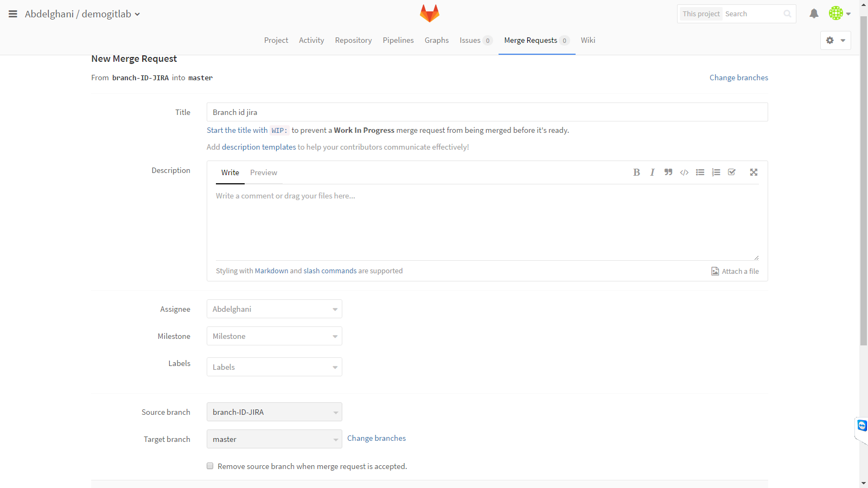
Task: Open the slash commands documentation link
Action: click(329, 271)
